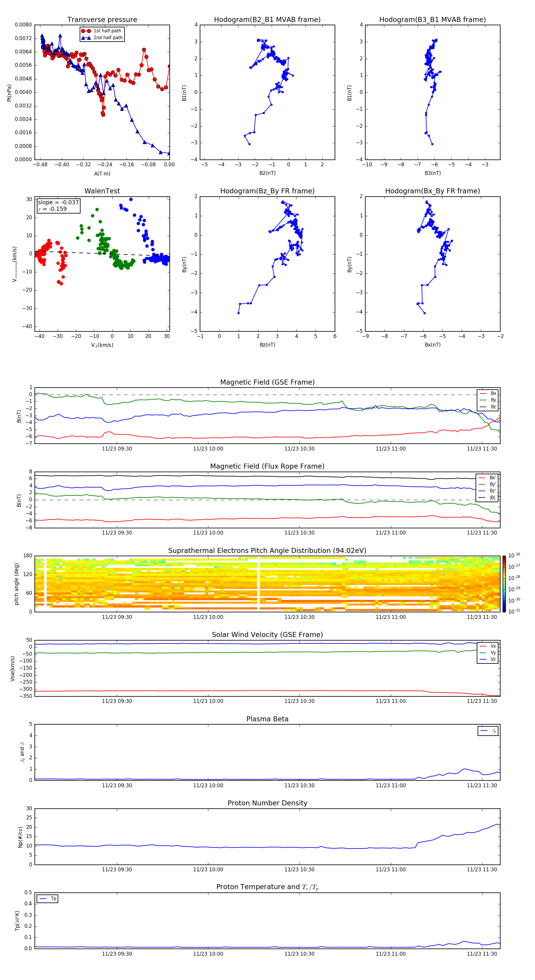This screenshot has height=980, width=535.
Task: Click '11/23 11:30' tick under proton temperature panel
Action: (482, 954)
